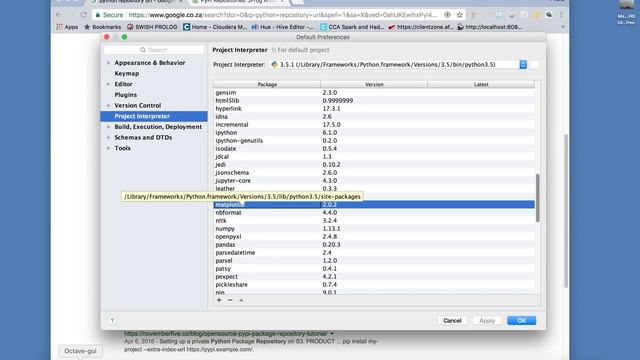Select the incremental package row
The width and height of the screenshot is (640, 360).
[x=374, y=124]
